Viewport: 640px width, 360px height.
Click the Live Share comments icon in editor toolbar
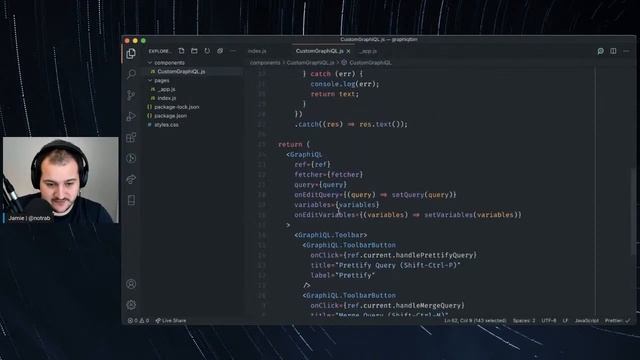600,51
